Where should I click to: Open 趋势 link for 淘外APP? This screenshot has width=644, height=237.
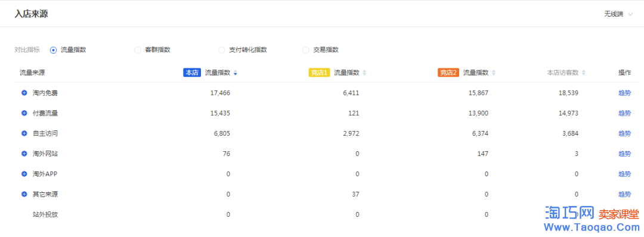pyautogui.click(x=625, y=174)
